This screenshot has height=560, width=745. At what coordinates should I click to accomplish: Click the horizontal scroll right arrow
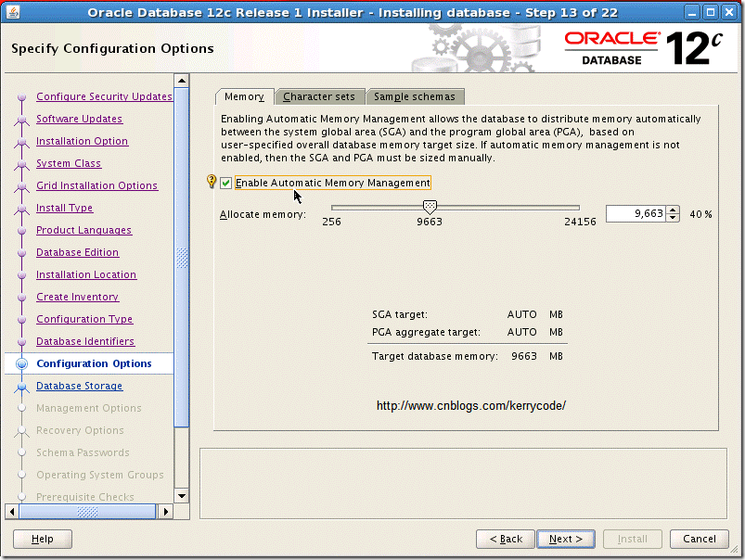(x=166, y=512)
